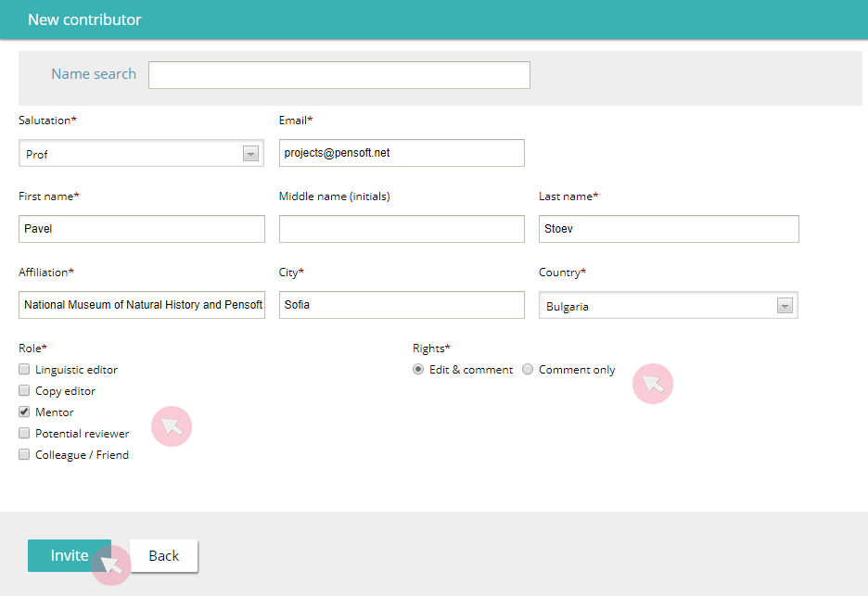Click the Back button
The width and height of the screenshot is (868, 596).
click(163, 555)
